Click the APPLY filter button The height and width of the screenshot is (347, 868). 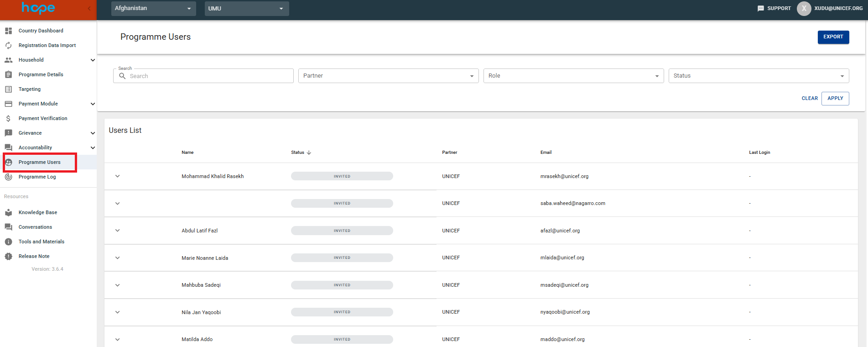tap(835, 98)
